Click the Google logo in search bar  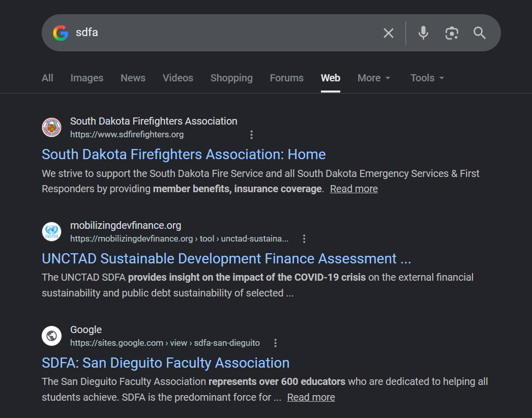[61, 33]
